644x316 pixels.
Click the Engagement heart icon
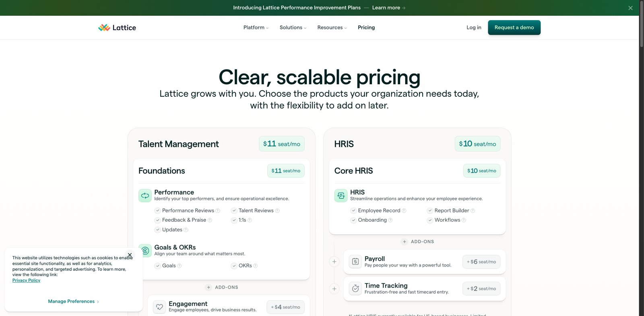pos(159,307)
